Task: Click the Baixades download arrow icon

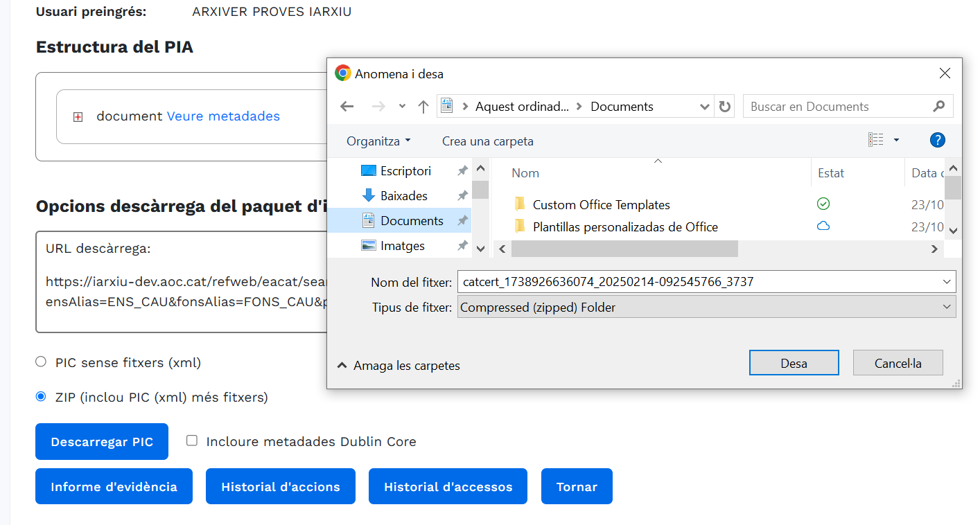Action: tap(369, 196)
